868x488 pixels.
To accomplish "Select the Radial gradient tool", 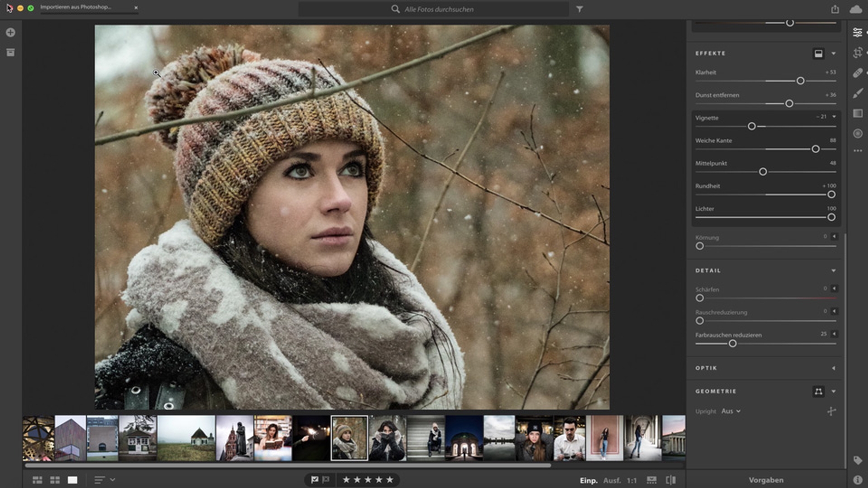I will (x=857, y=134).
